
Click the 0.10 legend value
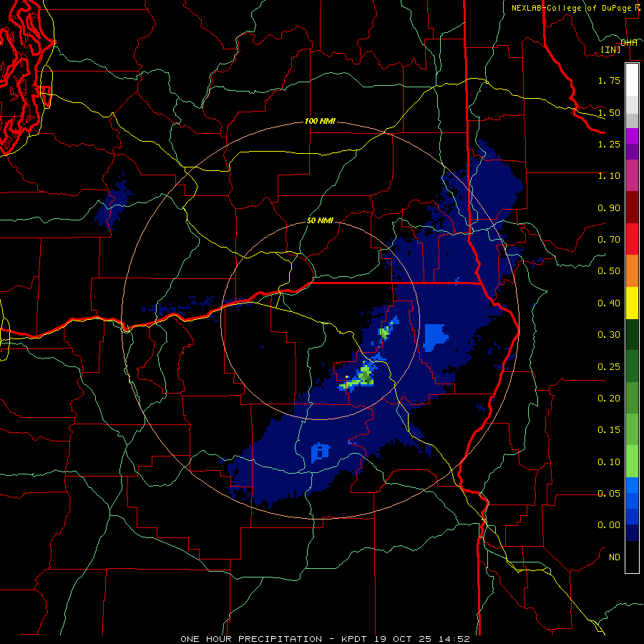pyautogui.click(x=609, y=462)
